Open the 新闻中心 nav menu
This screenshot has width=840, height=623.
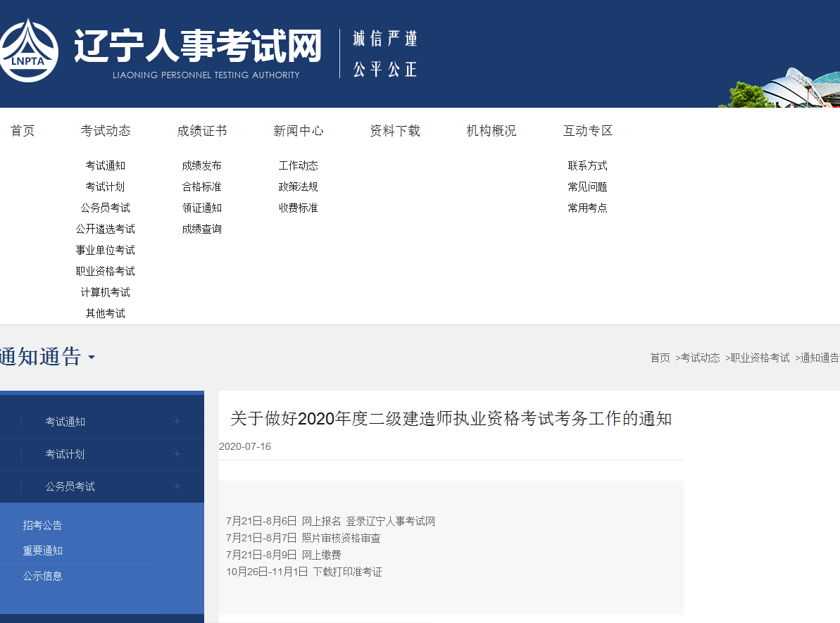[299, 131]
